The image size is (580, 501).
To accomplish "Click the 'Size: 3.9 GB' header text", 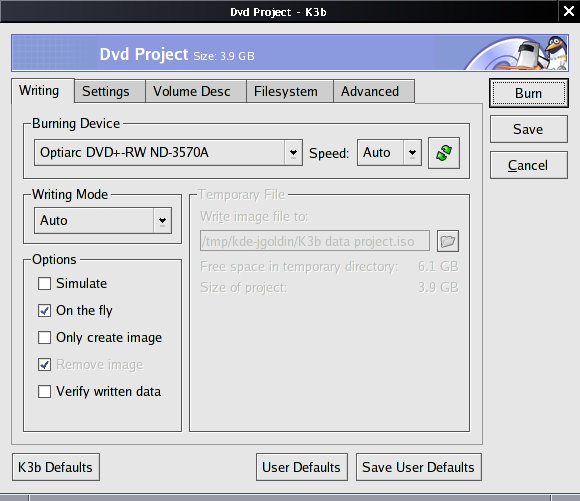I will tap(224, 56).
